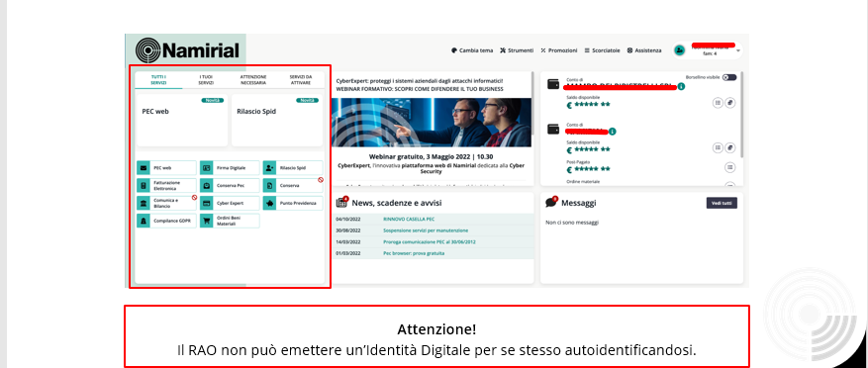Click the CyberExpert webinar banner image
The width and height of the screenshot is (868, 368).
point(432,124)
